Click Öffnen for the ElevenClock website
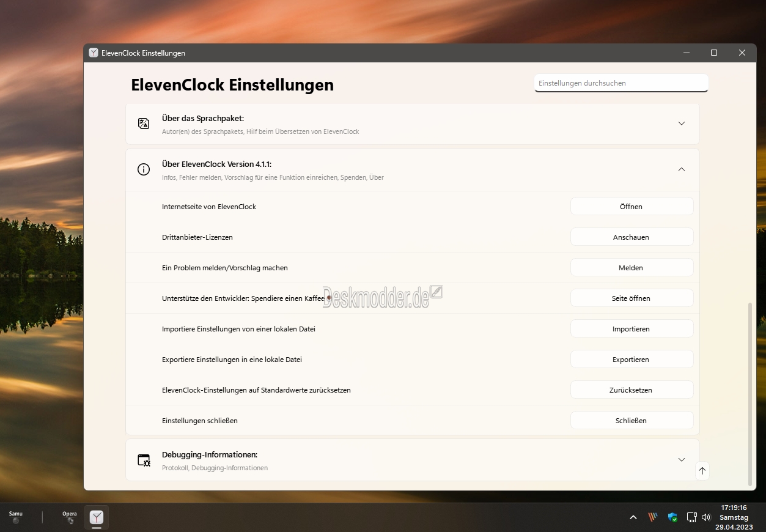The width and height of the screenshot is (766, 532). [x=632, y=207]
